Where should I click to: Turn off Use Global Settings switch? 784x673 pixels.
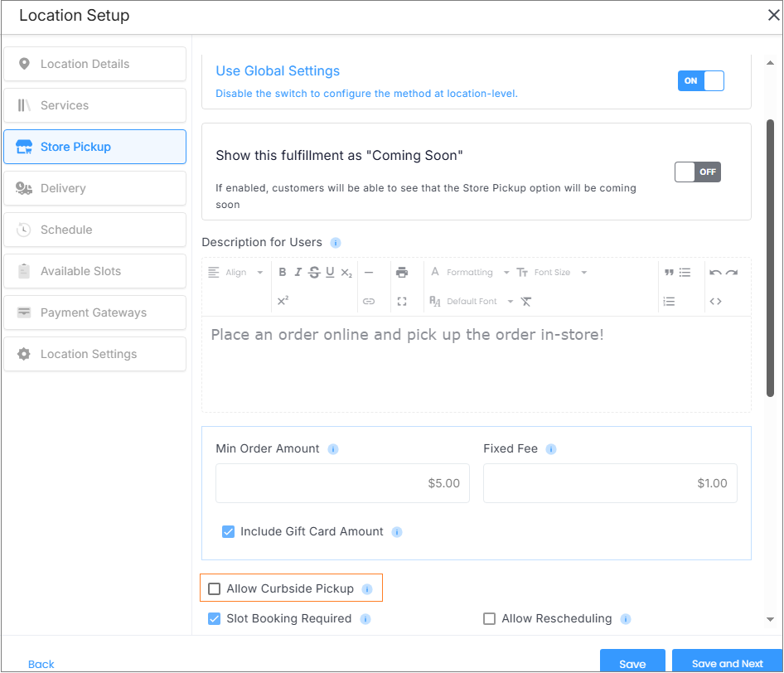click(701, 81)
